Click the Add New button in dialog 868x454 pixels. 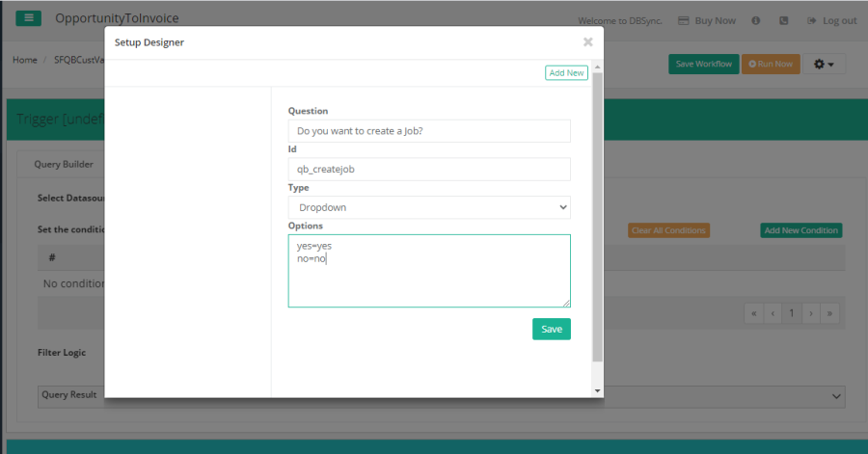566,72
